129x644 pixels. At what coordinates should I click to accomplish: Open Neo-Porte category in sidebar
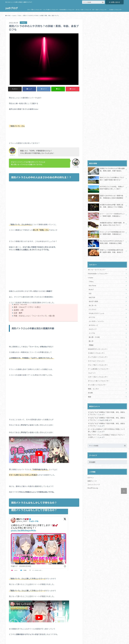107,286
